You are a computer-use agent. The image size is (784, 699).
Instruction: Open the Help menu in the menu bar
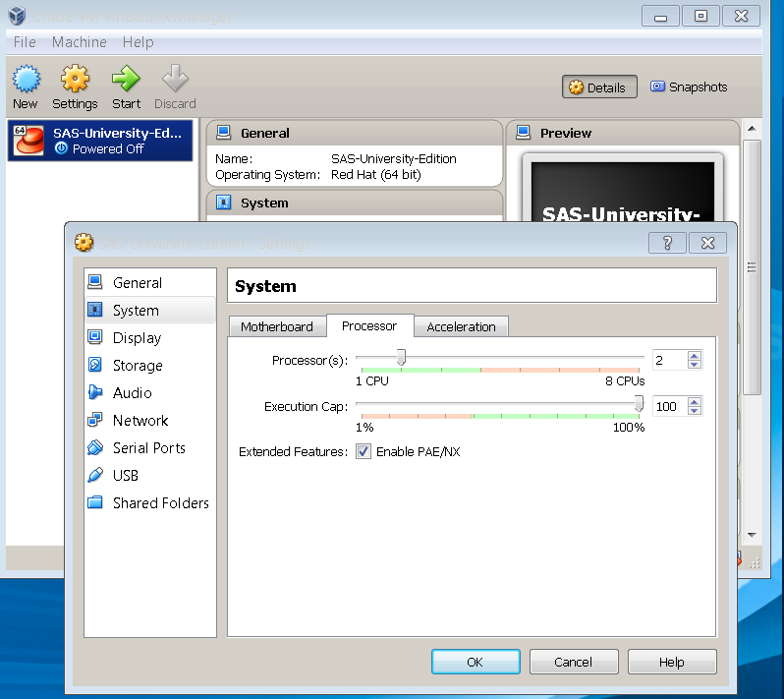(x=138, y=42)
